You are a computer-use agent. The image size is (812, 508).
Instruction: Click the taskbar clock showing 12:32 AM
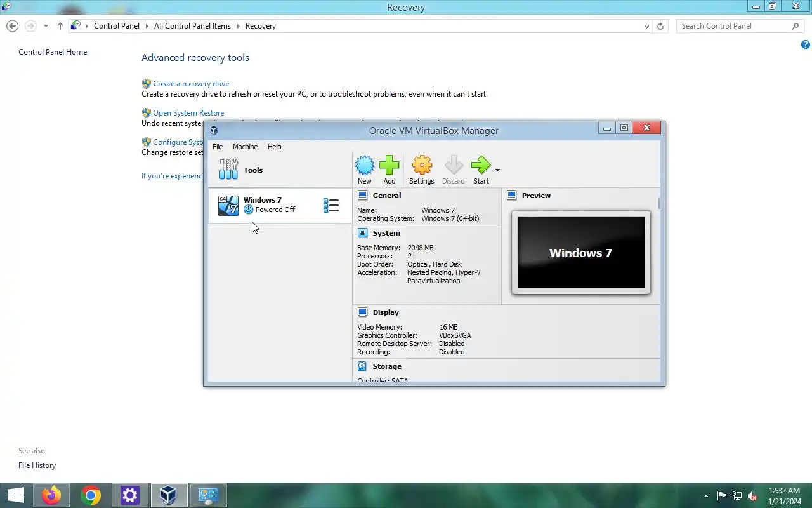pos(784,496)
